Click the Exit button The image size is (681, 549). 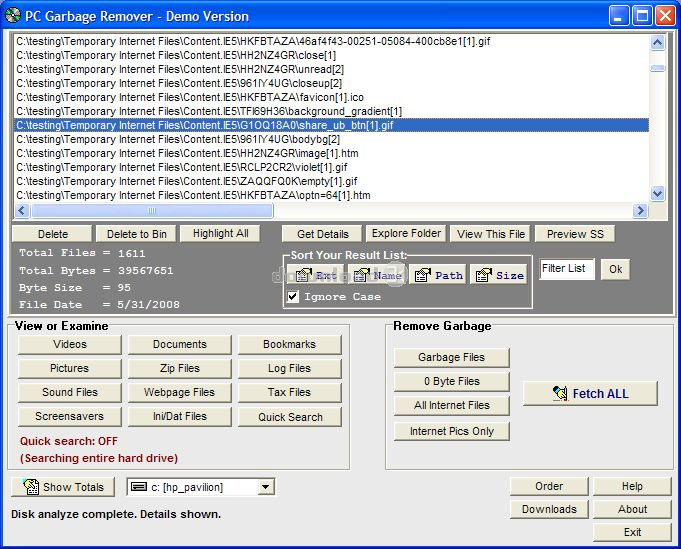point(632,532)
